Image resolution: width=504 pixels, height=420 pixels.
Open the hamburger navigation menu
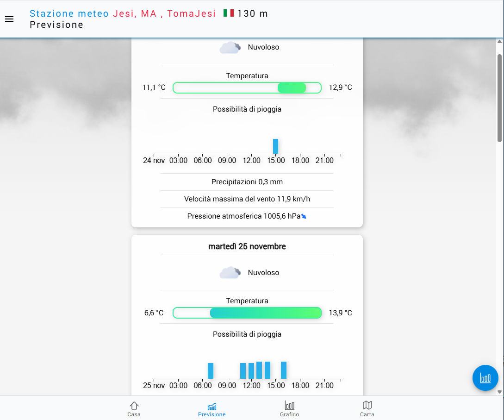9,19
